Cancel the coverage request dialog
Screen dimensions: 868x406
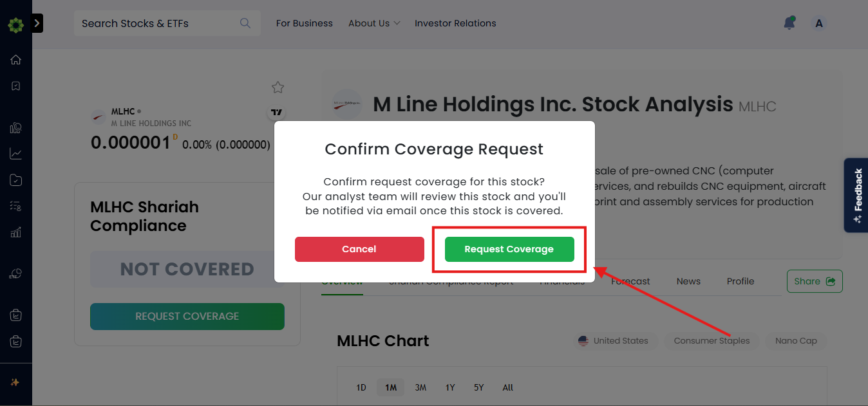tap(359, 249)
